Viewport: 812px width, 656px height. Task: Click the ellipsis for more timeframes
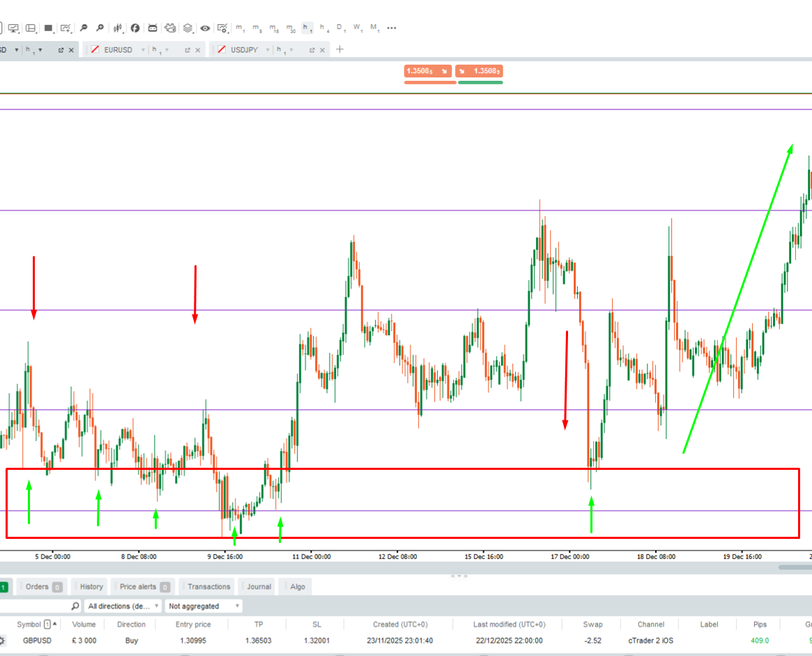click(392, 28)
